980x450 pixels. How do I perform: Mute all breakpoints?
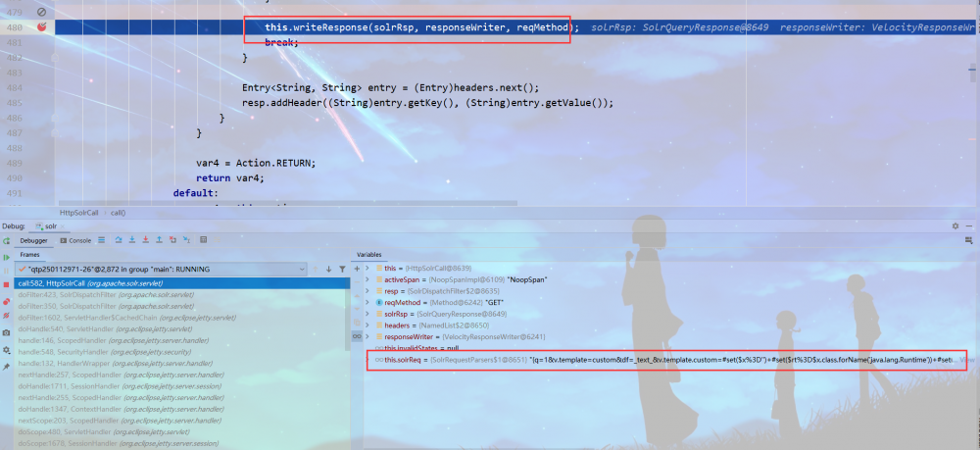pos(6,316)
